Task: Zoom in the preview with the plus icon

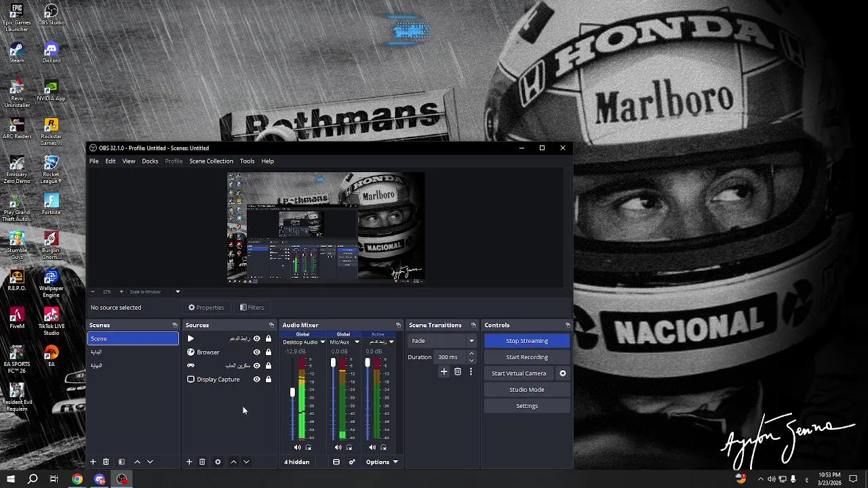Action: click(121, 291)
